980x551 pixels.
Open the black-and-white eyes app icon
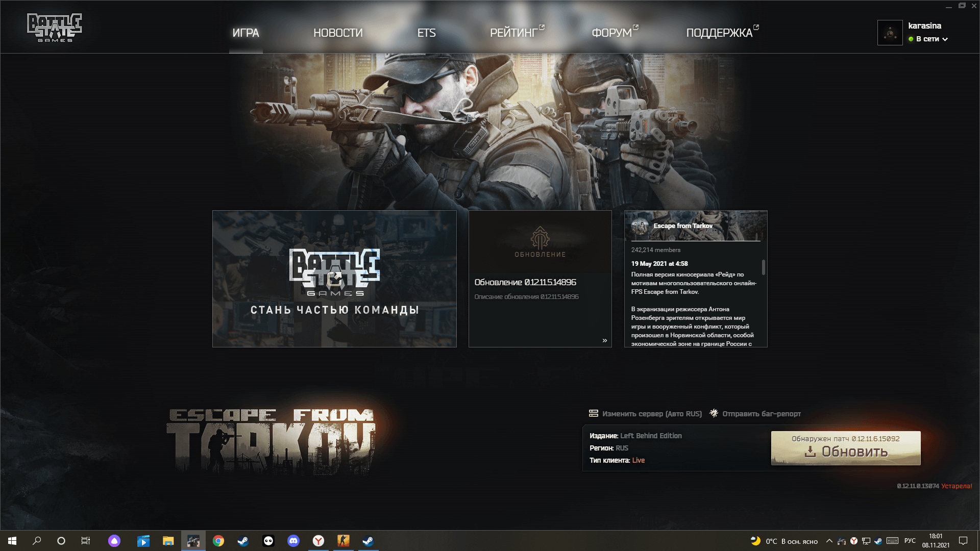[x=268, y=541]
